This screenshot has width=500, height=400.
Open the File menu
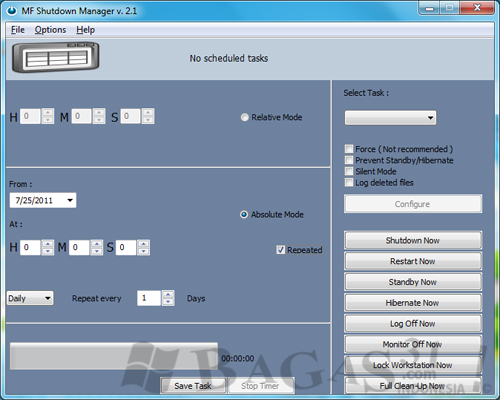tap(18, 30)
